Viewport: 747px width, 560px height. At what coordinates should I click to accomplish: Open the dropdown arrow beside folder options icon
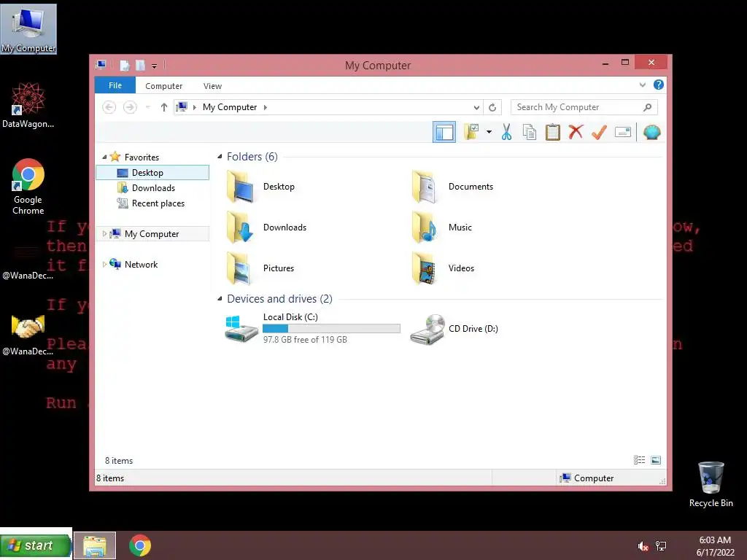(x=489, y=132)
